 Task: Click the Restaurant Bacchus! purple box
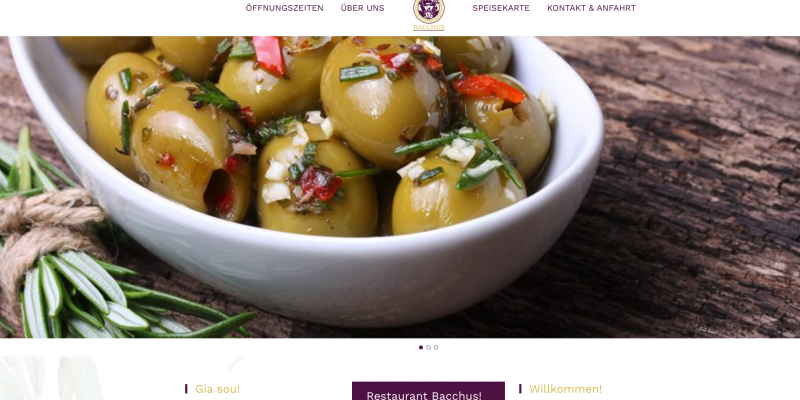pos(428,391)
